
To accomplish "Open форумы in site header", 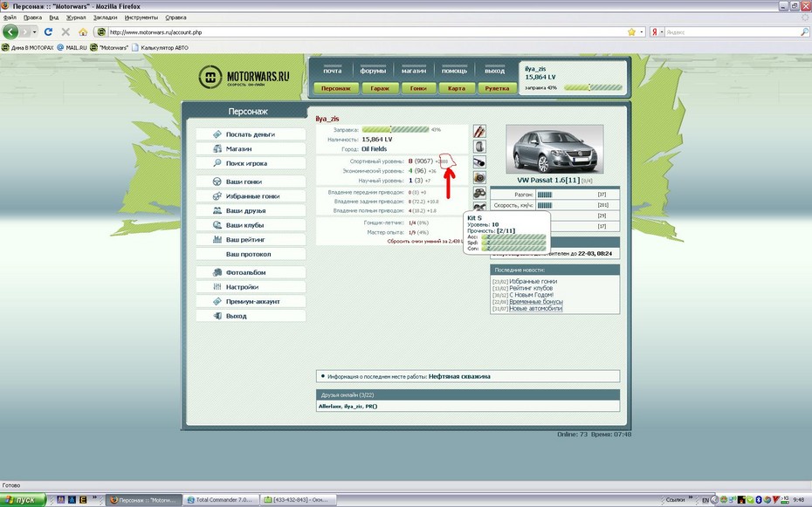I will [373, 71].
